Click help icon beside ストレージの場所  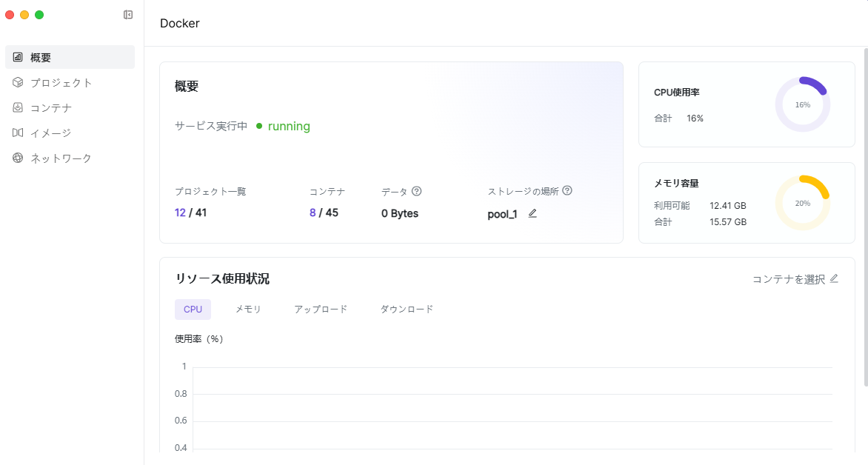tap(567, 190)
